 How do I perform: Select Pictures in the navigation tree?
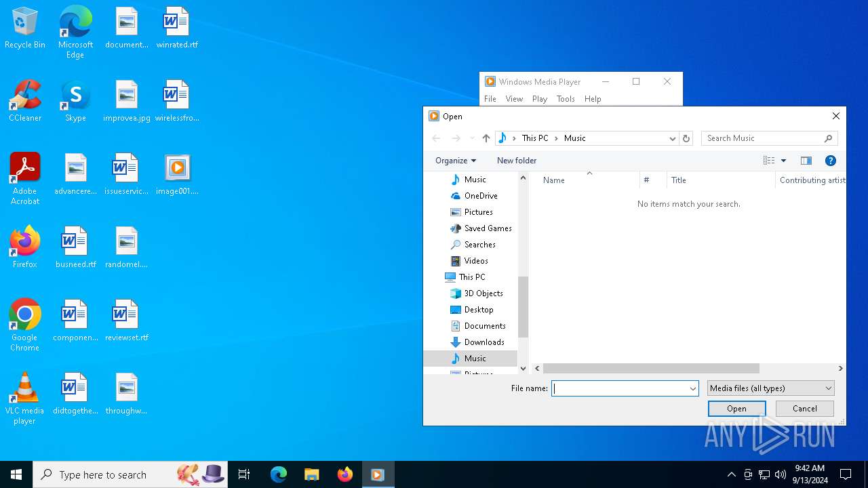[478, 212]
